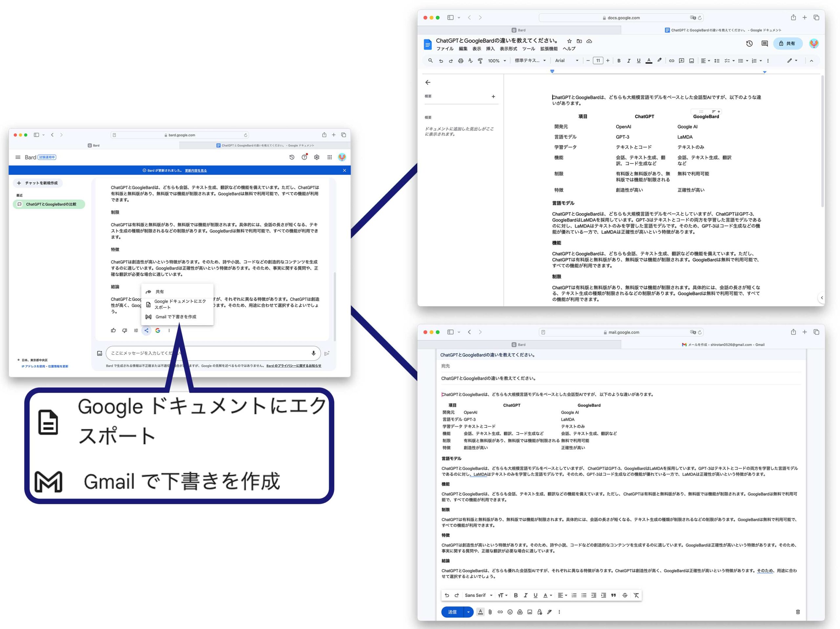Click チャットを新規作成 in Bard sidebar
Image resolution: width=840 pixels, height=629 pixels.
tap(38, 183)
